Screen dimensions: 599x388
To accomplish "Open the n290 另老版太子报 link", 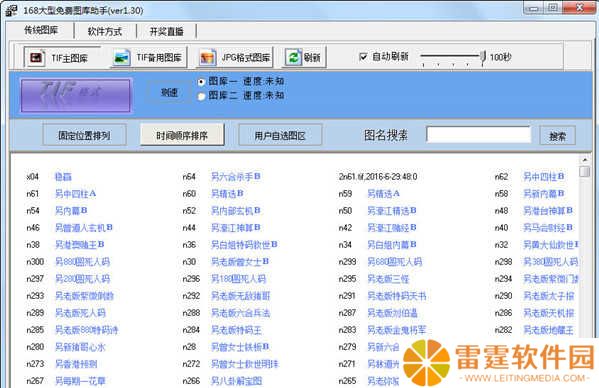I will point(549,296).
